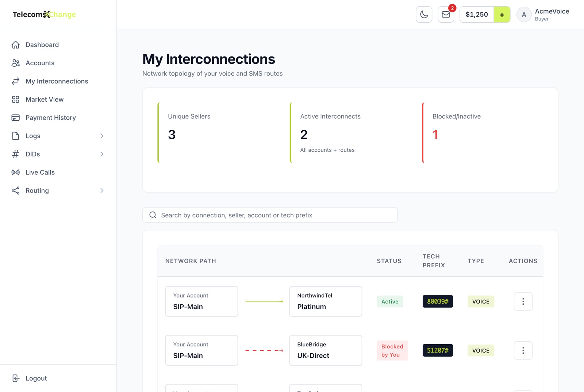Click the Live Calls broadcast icon

[x=15, y=172]
